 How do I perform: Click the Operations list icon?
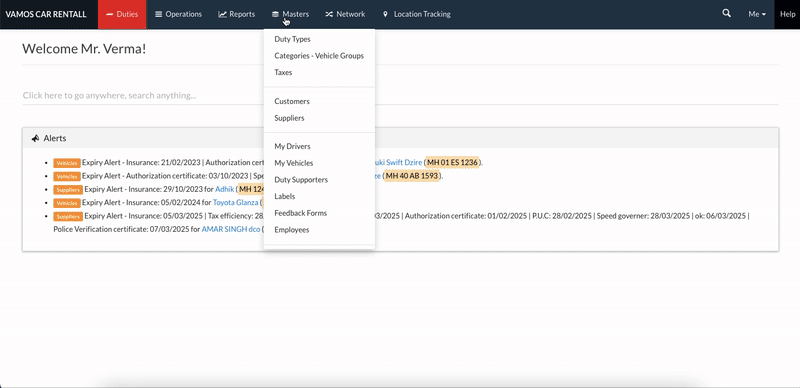(x=159, y=14)
